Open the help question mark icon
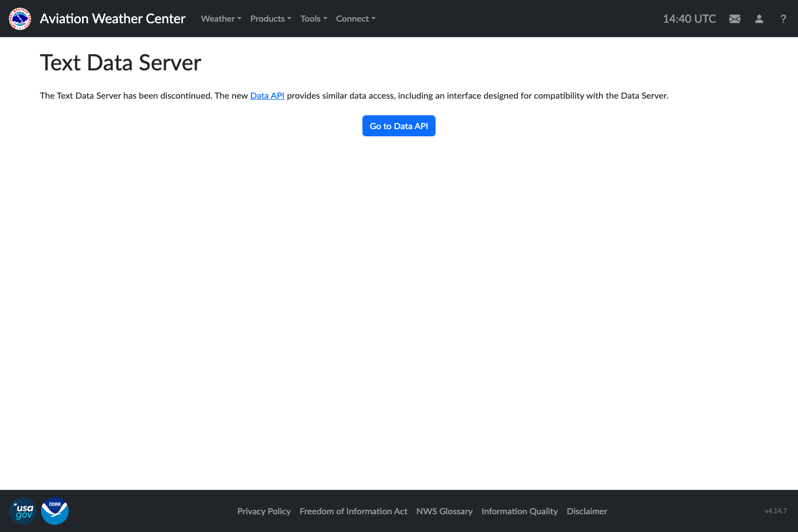This screenshot has height=532, width=798. (x=783, y=19)
